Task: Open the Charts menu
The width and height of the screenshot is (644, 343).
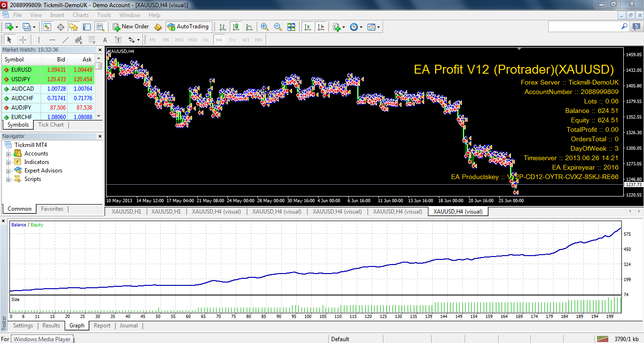Action: tap(81, 15)
